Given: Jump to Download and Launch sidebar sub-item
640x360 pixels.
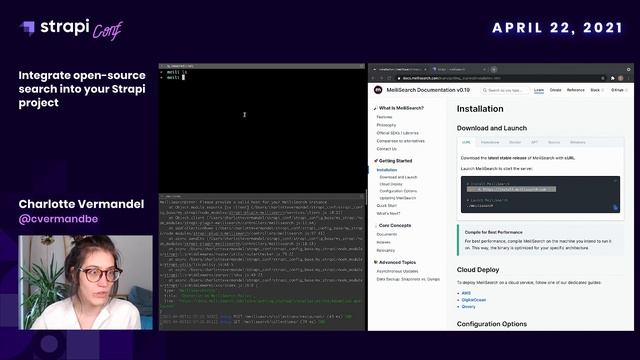Looking at the screenshot, I should tap(398, 177).
